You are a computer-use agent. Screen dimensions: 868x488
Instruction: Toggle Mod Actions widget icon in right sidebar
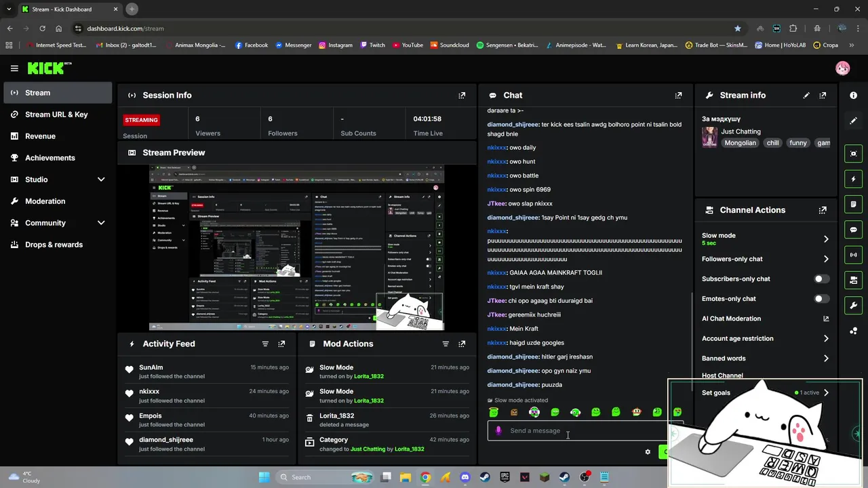(x=853, y=204)
